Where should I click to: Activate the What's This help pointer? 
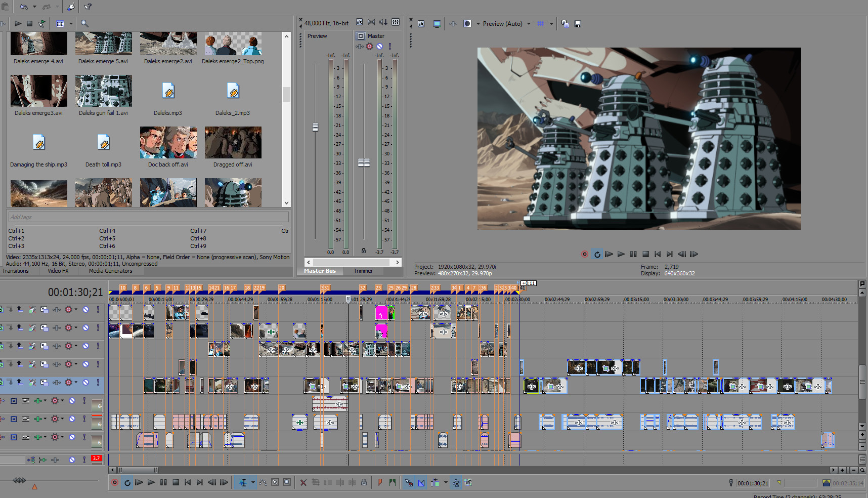pos(88,7)
